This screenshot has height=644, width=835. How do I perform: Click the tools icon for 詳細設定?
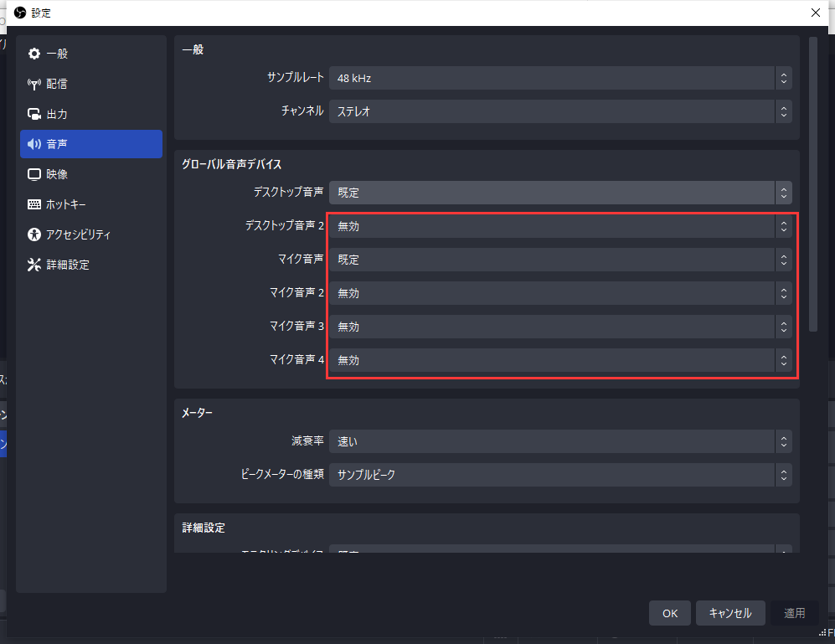pyautogui.click(x=34, y=265)
